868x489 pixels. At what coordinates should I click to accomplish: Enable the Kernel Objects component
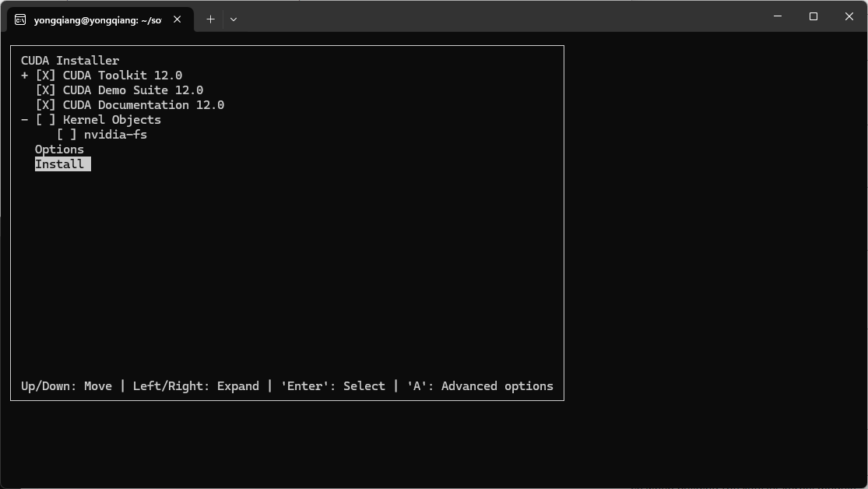coord(45,119)
